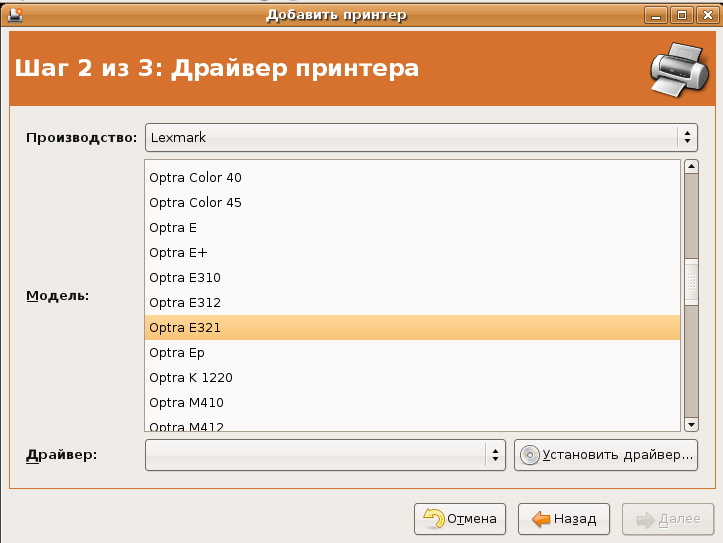Pick Optra M410 in the model list
723x543 pixels.
pos(412,402)
